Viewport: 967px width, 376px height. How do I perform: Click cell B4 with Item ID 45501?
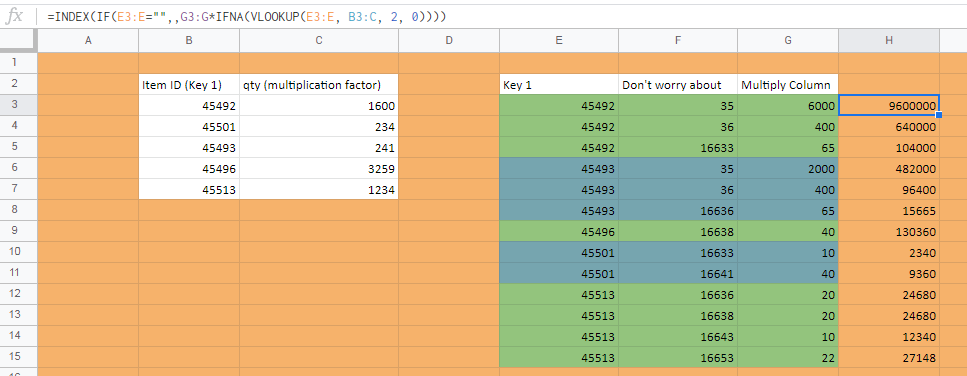[x=189, y=126]
